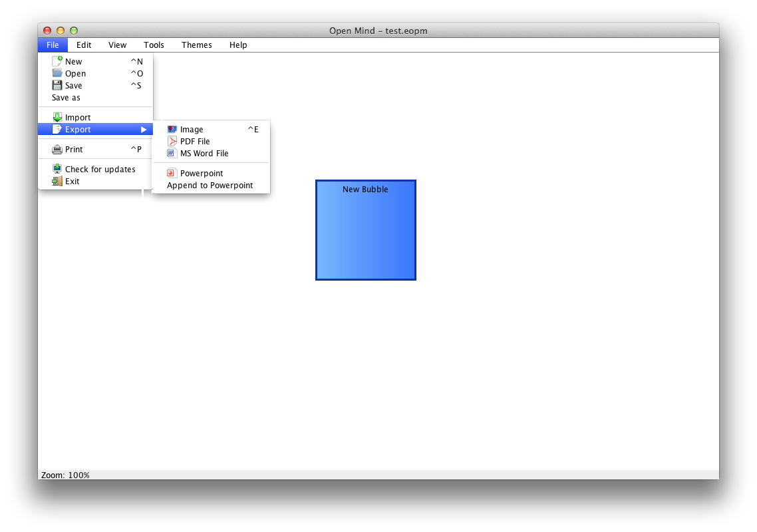Click the green Import arrow icon
This screenshot has height=532, width=757.
click(57, 117)
